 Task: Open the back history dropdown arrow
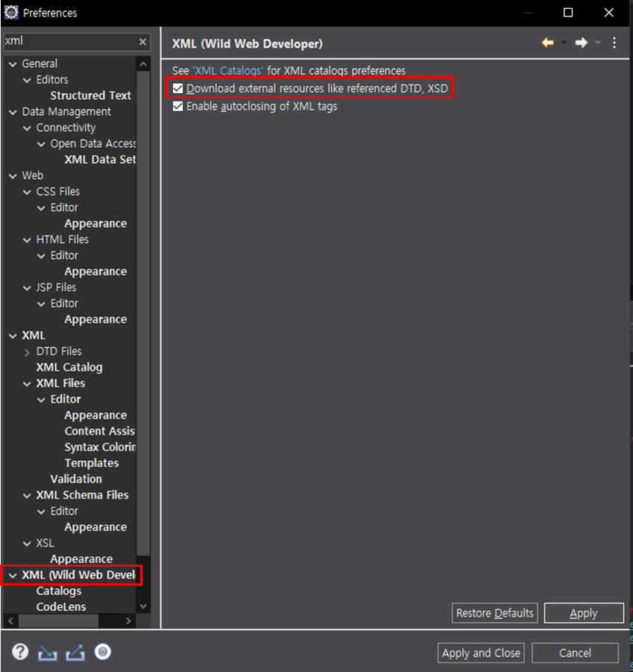click(564, 43)
